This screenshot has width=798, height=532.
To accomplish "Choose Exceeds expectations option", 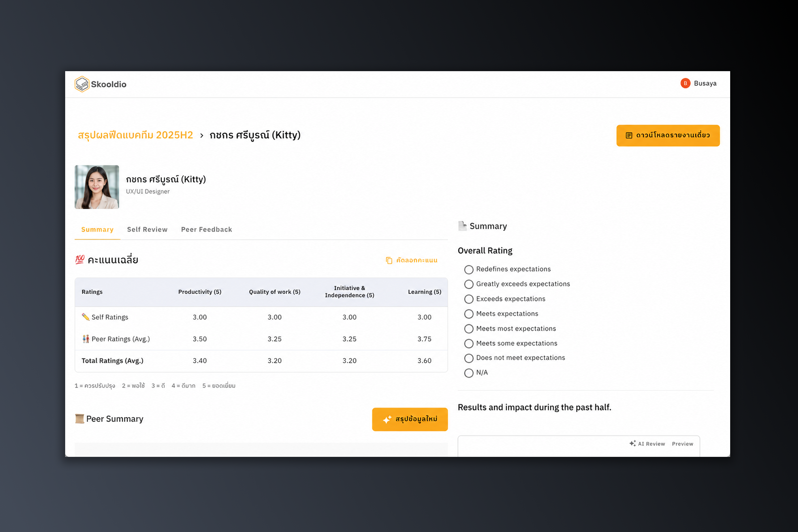I will (468, 299).
